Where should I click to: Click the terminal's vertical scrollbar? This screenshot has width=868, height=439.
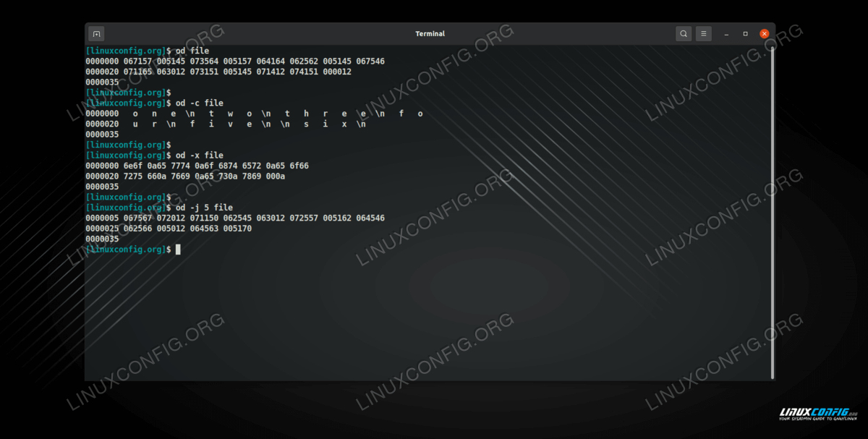click(x=773, y=210)
